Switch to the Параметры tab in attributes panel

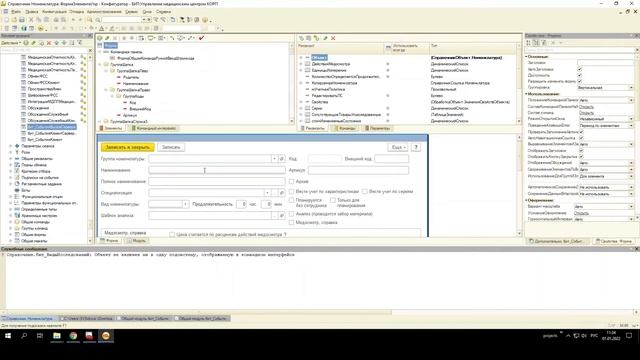(378, 128)
